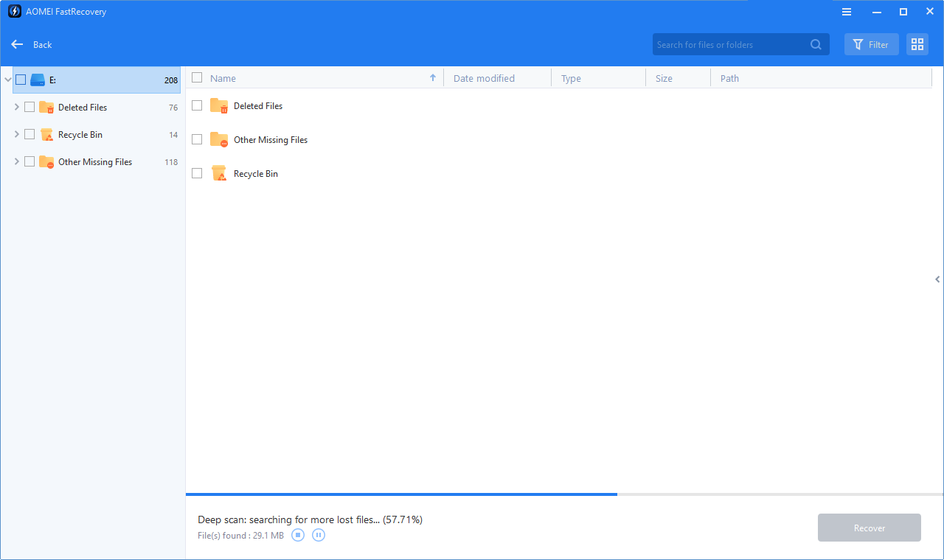This screenshot has height=560, width=944.
Task: Select the E: drive icon in sidebar
Action: pyautogui.click(x=37, y=79)
